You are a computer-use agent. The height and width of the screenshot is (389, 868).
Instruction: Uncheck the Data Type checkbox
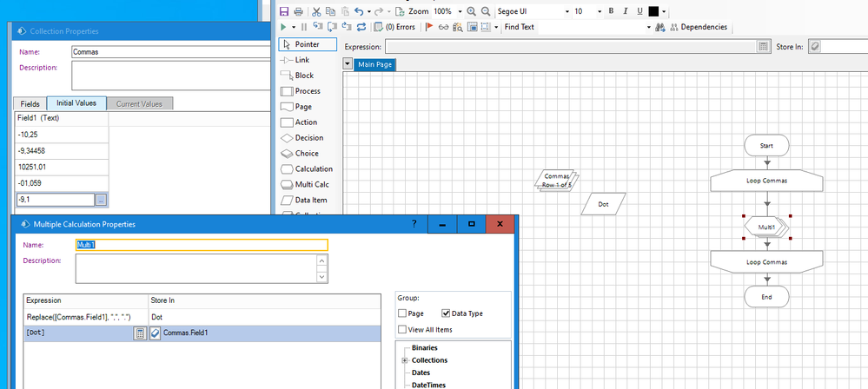[446, 313]
